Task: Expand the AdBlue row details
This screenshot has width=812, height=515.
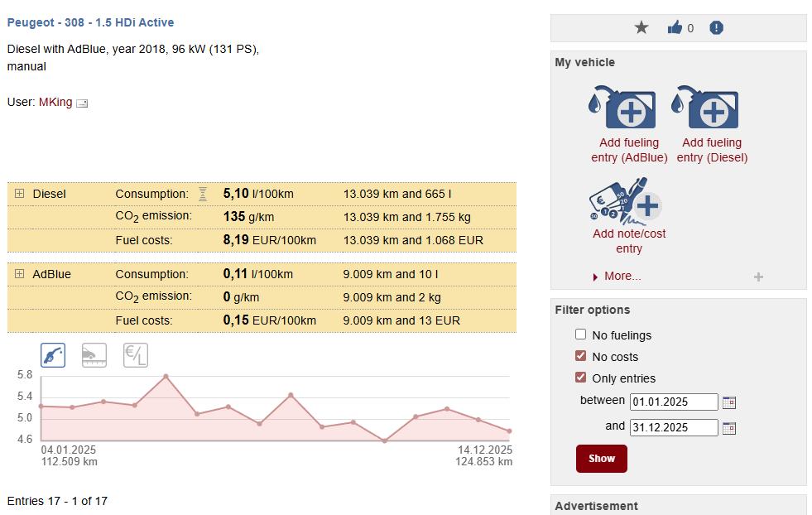Action: [x=20, y=273]
